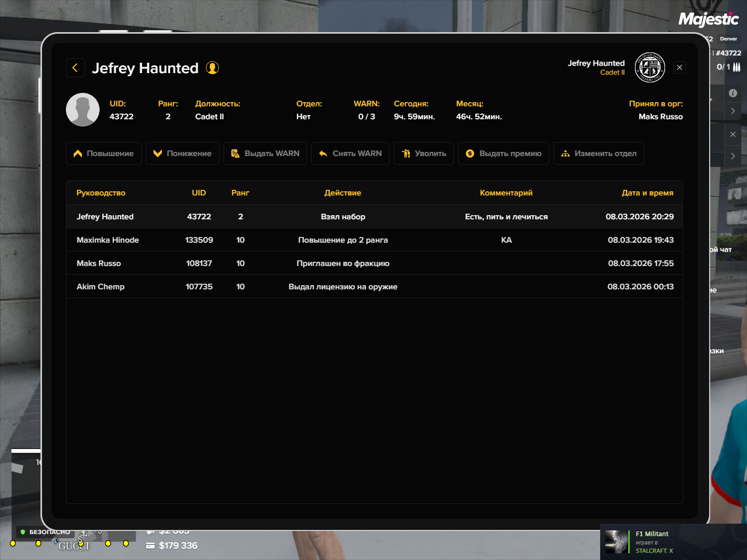
Task: Give a bonus via Выдать премию
Action: (504, 153)
